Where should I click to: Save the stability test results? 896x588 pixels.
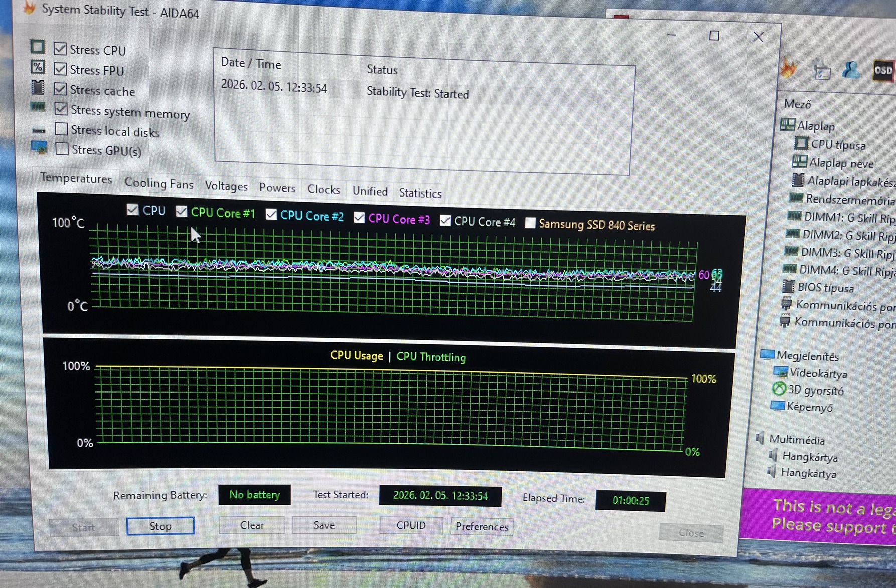(324, 525)
